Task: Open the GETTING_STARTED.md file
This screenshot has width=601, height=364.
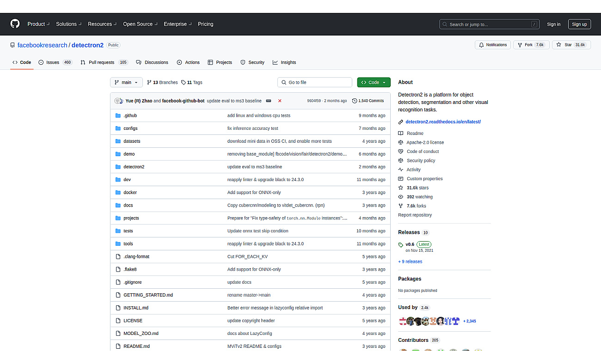Action: pyautogui.click(x=148, y=295)
